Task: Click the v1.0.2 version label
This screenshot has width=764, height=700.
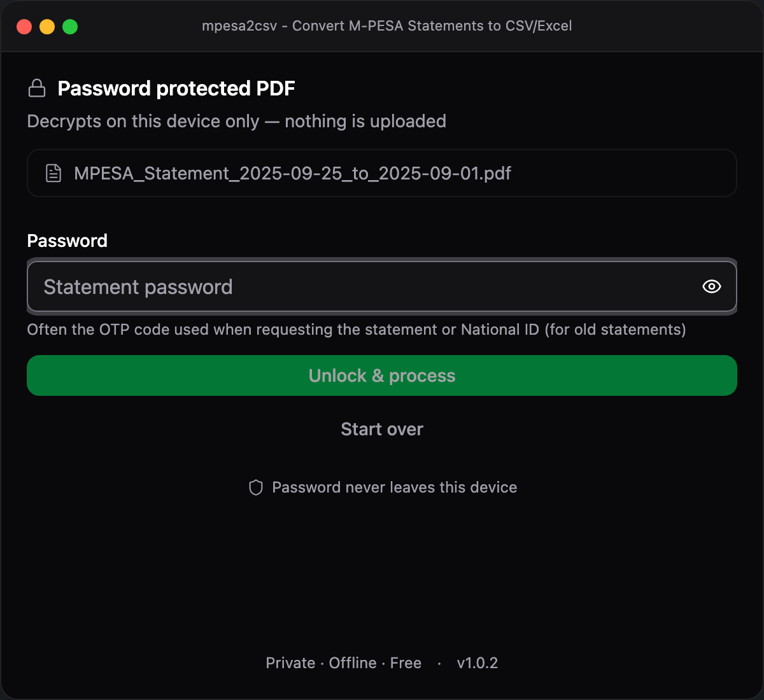Action: click(x=478, y=663)
